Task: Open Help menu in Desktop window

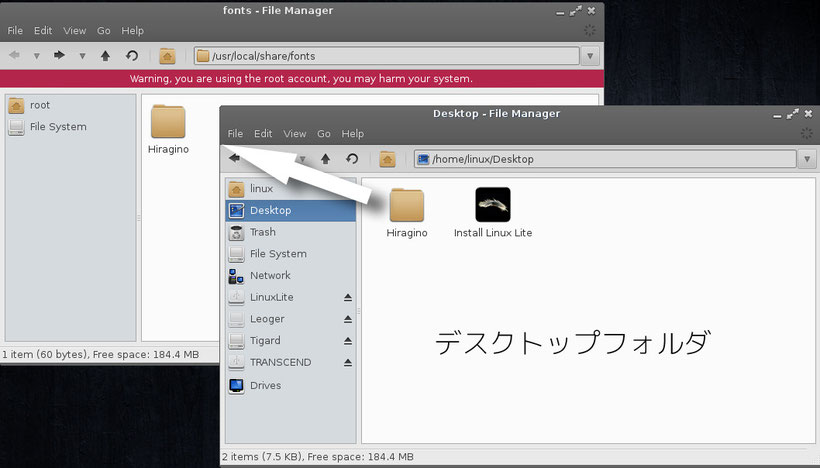Action: (x=352, y=133)
